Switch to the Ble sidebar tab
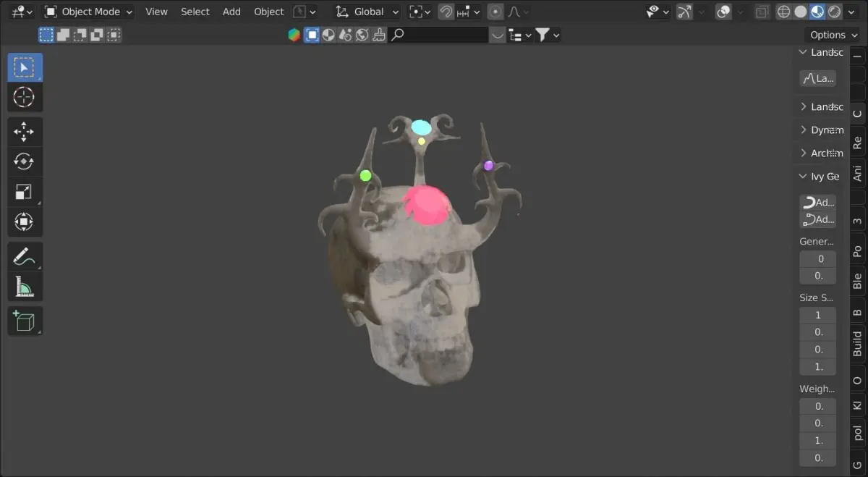The height and width of the screenshot is (477, 868). [858, 282]
